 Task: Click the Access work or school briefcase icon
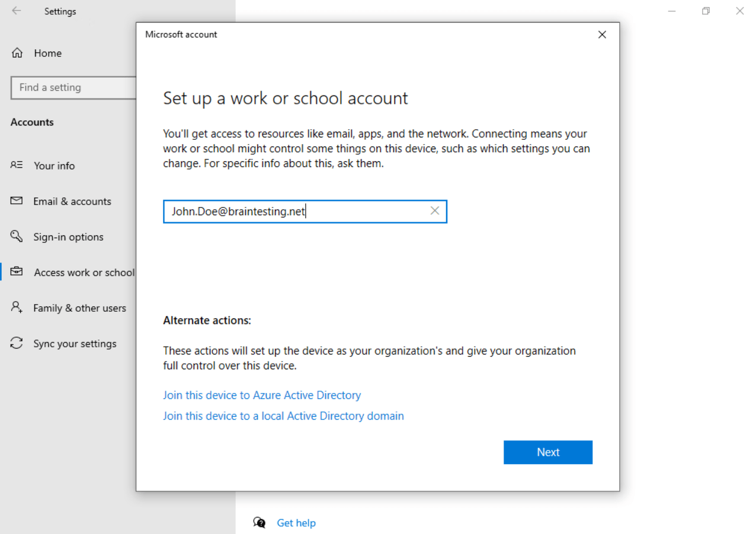pos(17,272)
